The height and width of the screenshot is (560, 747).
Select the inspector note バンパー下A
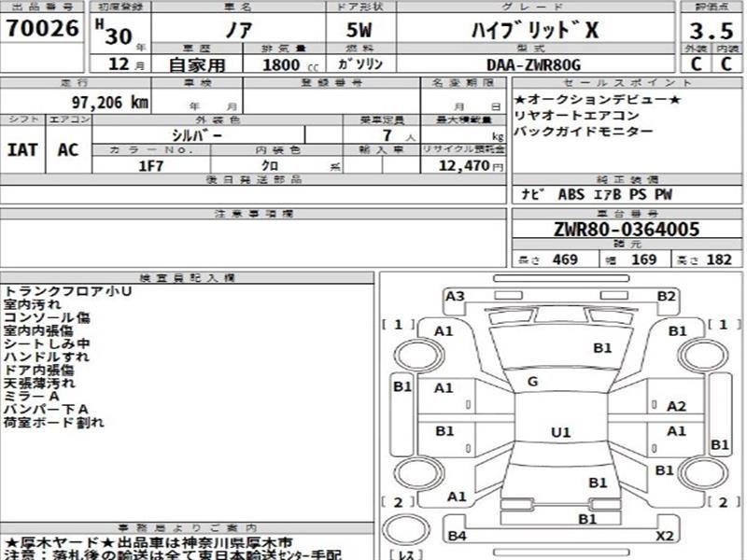click(x=46, y=409)
